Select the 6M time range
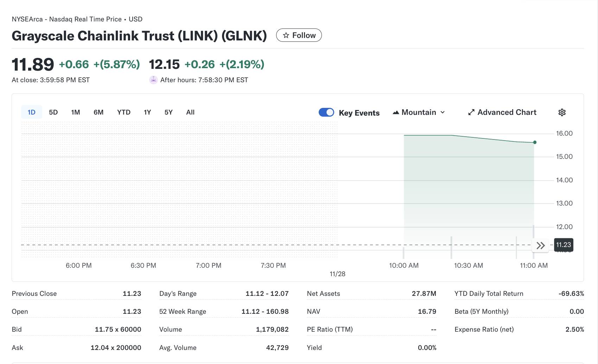 98,112
